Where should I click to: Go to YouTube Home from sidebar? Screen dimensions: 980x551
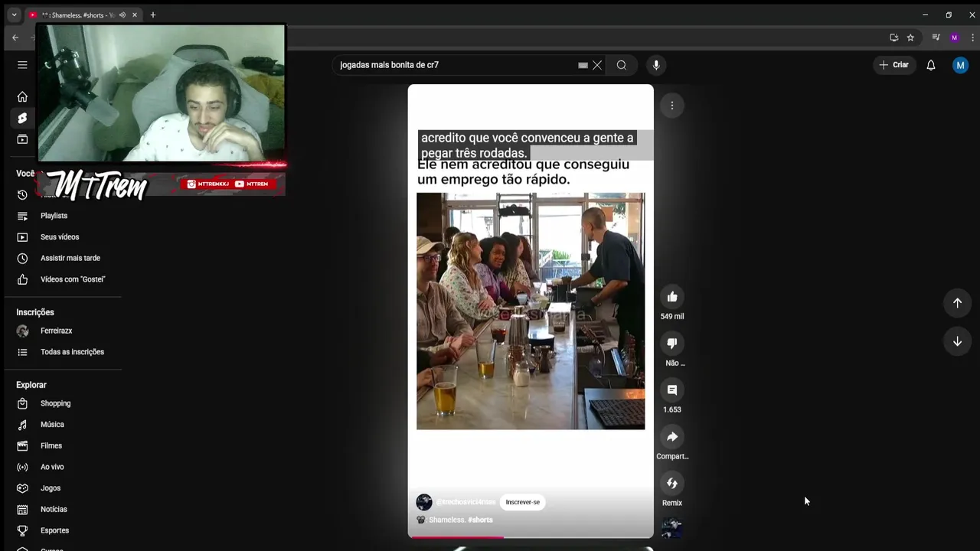[22, 96]
